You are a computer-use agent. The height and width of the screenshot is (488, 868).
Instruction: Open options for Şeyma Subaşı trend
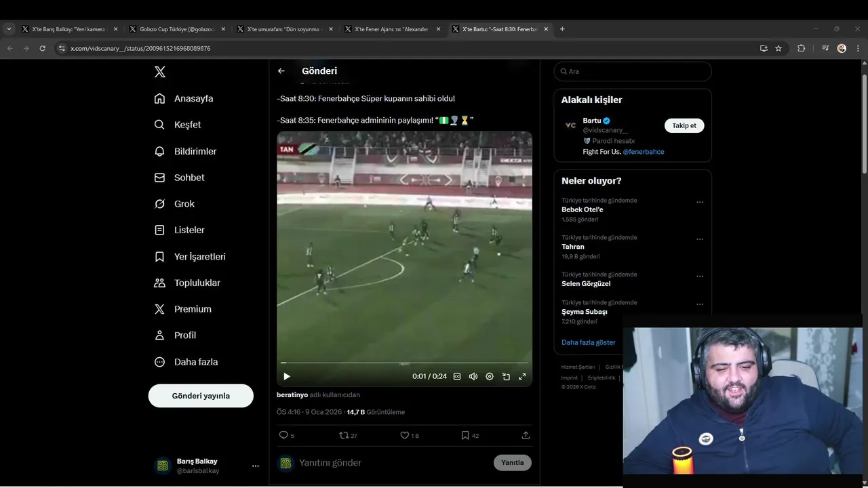tap(700, 304)
